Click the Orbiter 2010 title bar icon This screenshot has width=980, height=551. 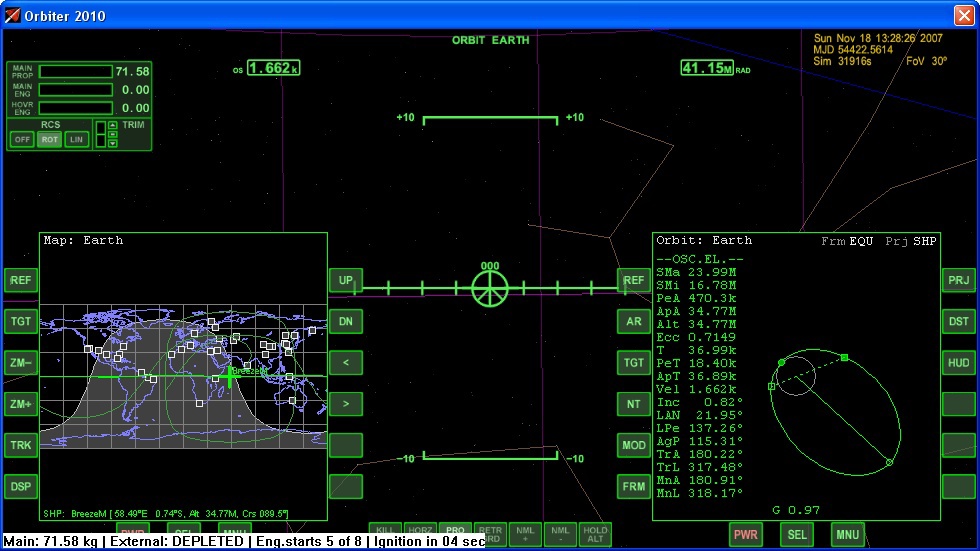pos(12,15)
